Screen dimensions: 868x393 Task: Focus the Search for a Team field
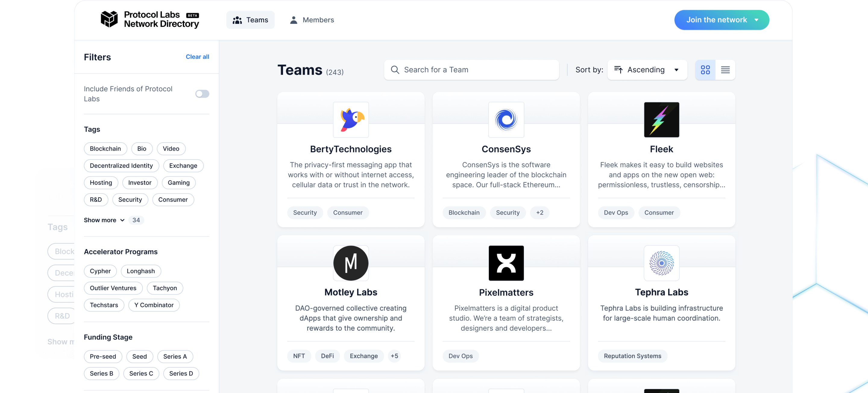point(471,70)
